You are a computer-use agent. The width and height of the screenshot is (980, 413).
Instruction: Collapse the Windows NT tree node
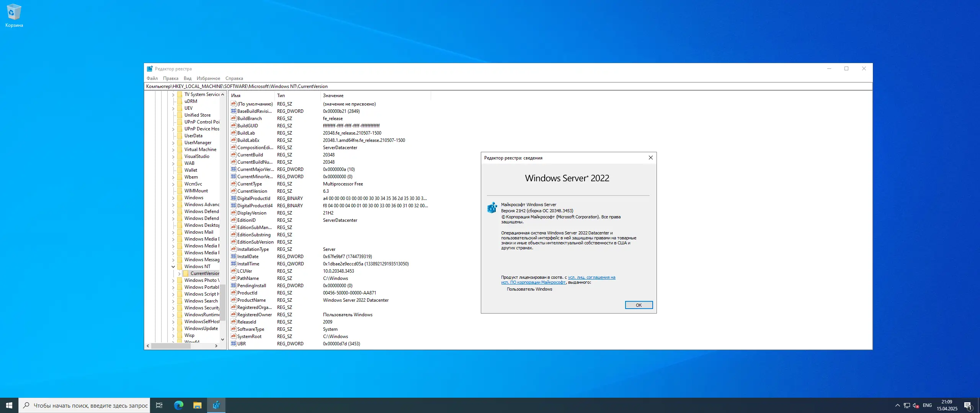pyautogui.click(x=173, y=267)
